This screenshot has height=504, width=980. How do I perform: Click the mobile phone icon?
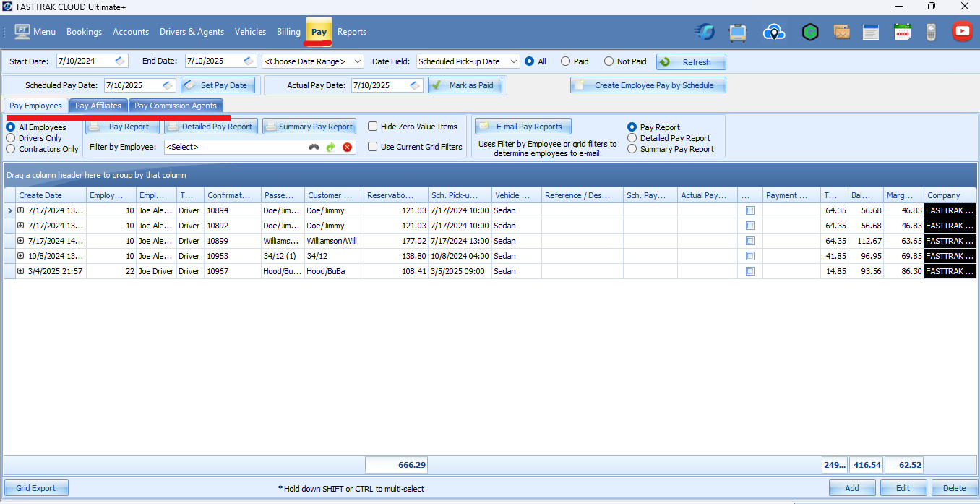pos(931,32)
